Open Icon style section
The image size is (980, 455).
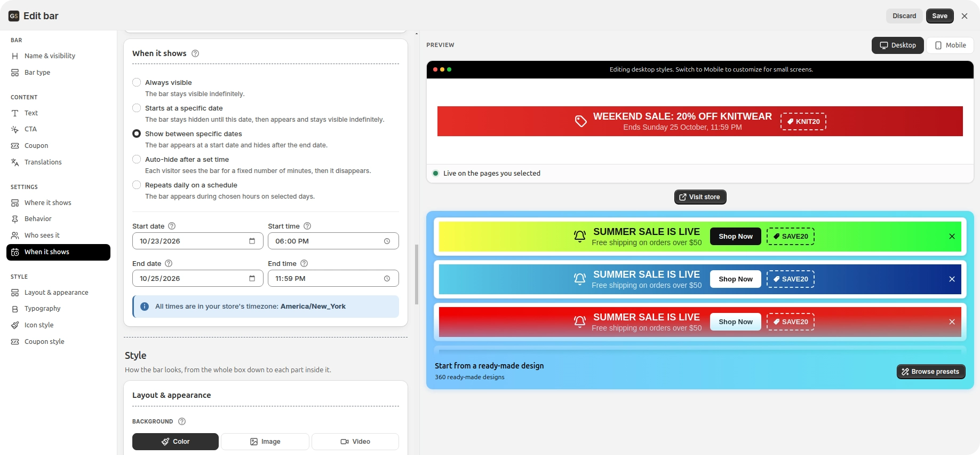coord(58,325)
